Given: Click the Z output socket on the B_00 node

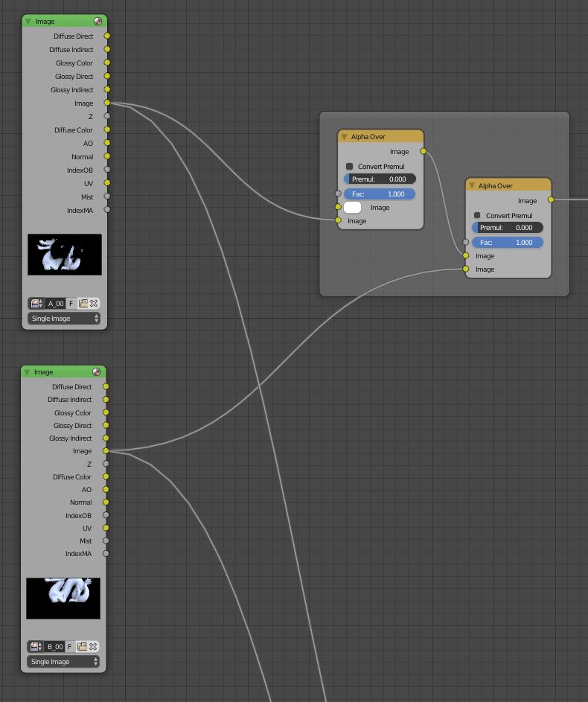Looking at the screenshot, I should point(106,464).
